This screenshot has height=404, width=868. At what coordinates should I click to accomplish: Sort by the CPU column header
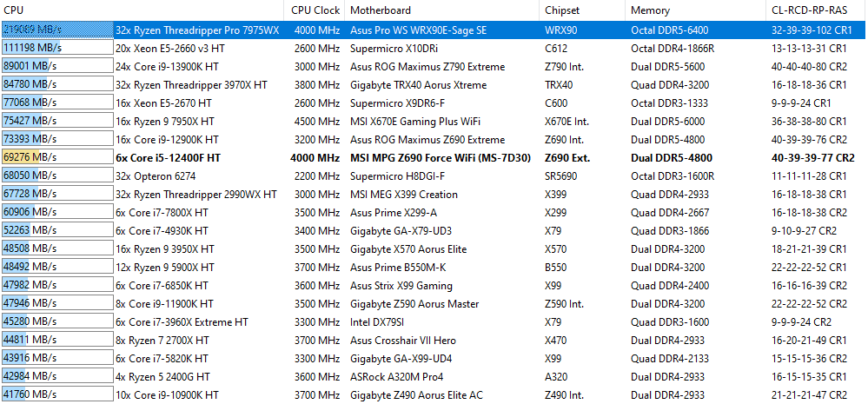pyautogui.click(x=143, y=10)
